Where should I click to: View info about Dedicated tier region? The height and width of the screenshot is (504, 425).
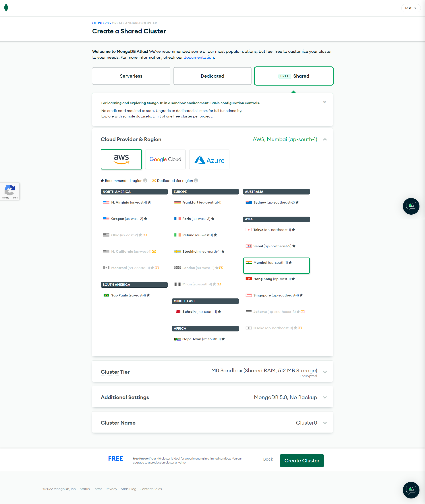196,180
